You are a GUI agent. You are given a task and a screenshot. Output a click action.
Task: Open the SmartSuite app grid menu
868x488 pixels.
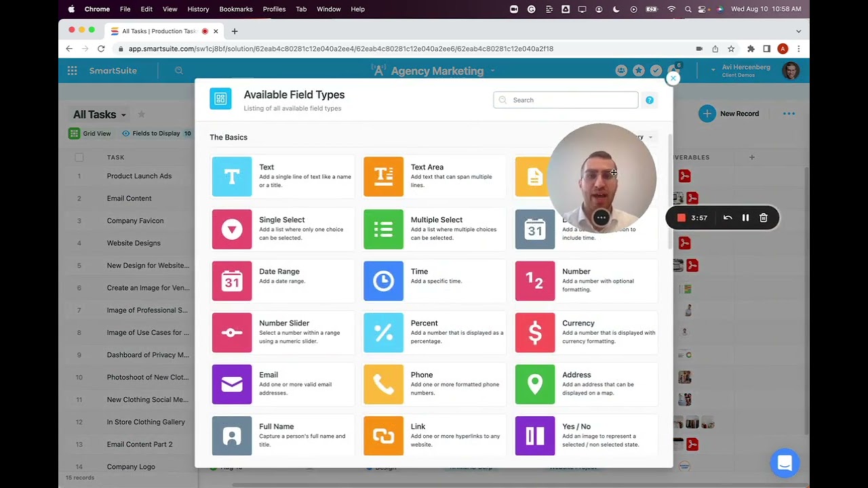(73, 70)
